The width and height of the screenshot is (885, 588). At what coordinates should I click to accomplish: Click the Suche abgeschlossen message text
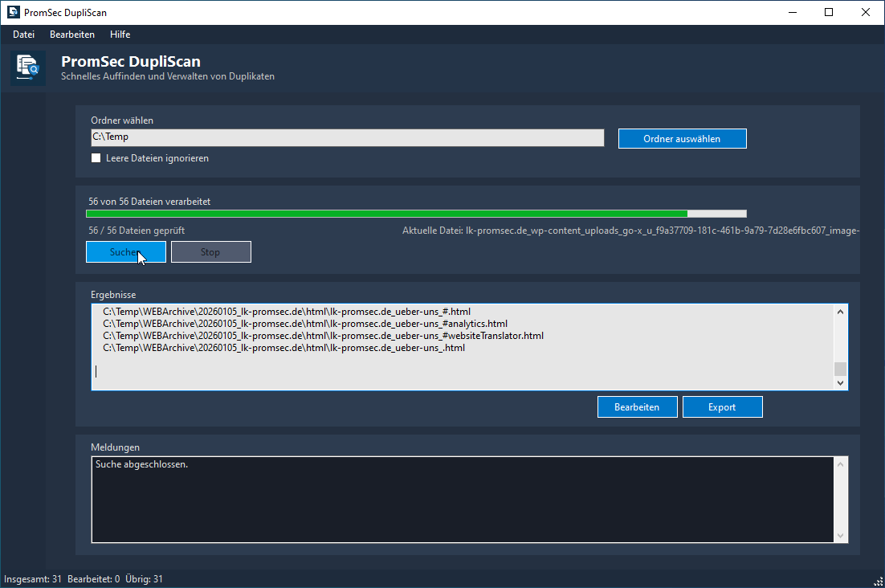[141, 464]
